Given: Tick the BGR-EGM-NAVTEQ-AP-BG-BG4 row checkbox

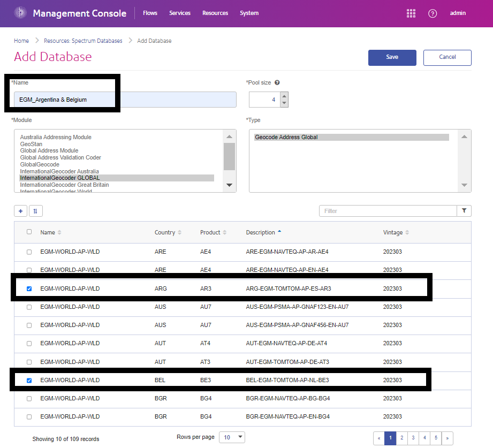Looking at the screenshot, I should click(x=29, y=399).
